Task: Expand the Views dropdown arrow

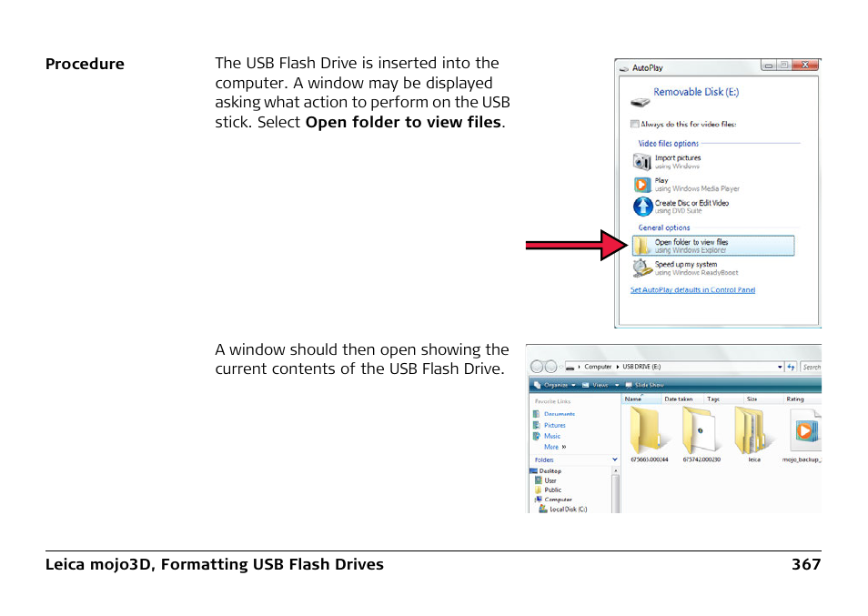Action: coord(617,385)
